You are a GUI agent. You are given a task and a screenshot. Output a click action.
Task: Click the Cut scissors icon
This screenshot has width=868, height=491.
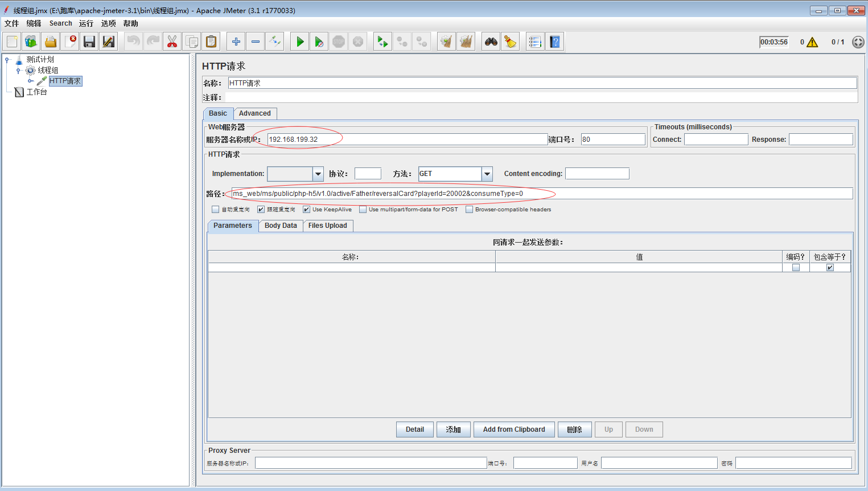point(172,42)
